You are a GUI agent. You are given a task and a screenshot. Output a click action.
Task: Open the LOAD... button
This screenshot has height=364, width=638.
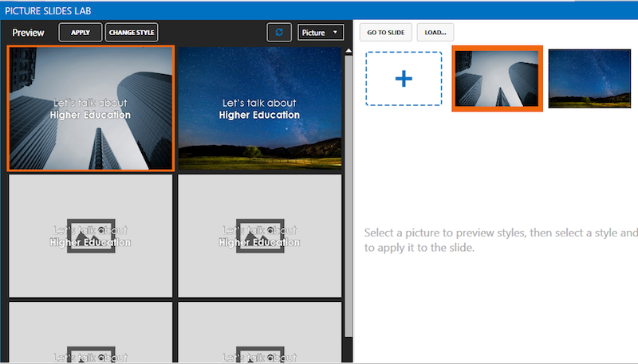tap(435, 33)
